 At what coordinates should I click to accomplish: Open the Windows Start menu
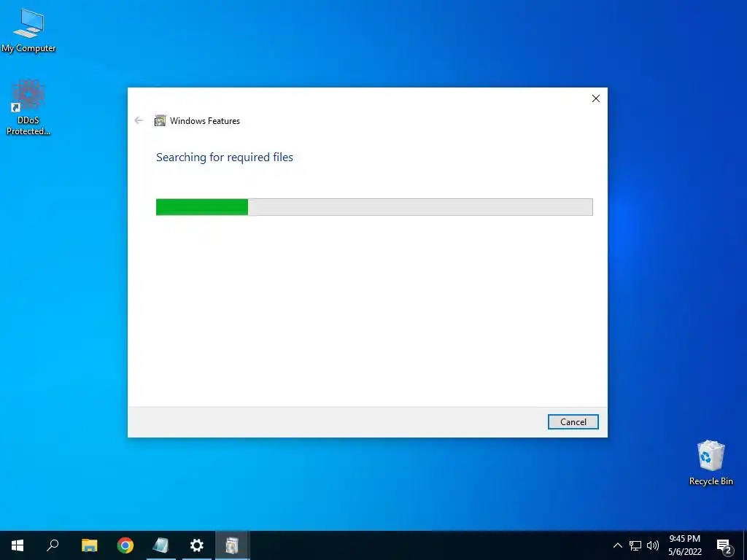click(x=18, y=545)
